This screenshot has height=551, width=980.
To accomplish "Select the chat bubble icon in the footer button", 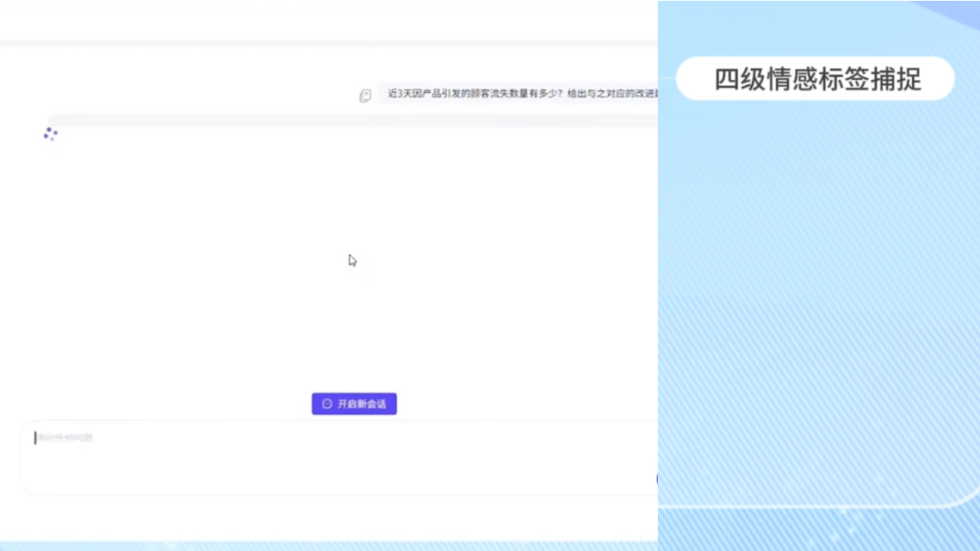I will click(326, 404).
